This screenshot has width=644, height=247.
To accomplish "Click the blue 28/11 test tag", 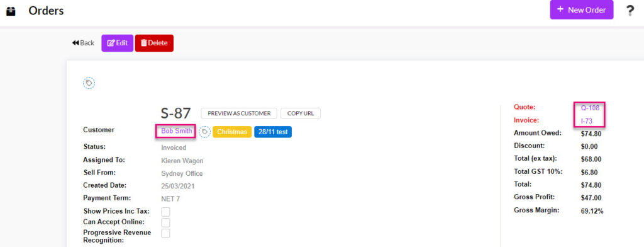I will [x=273, y=132].
